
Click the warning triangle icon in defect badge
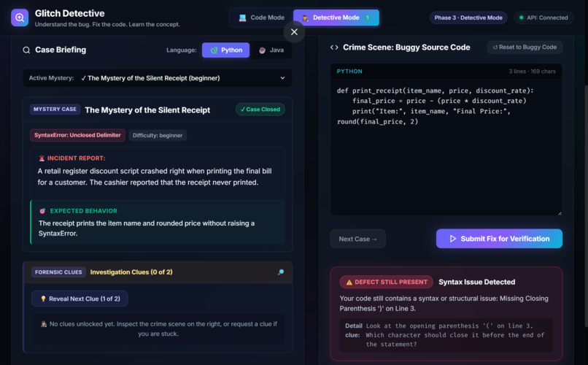pyautogui.click(x=349, y=282)
